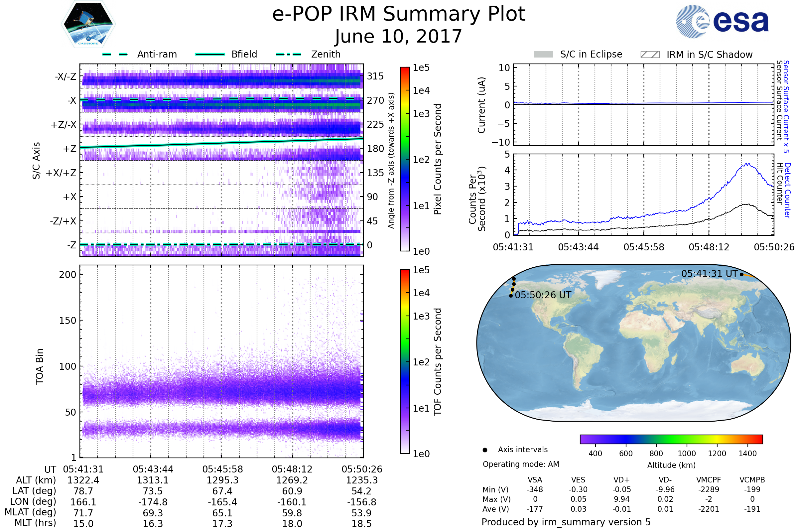Click the Anti-ram dashed legend line
798x532 pixels.
[115, 54]
